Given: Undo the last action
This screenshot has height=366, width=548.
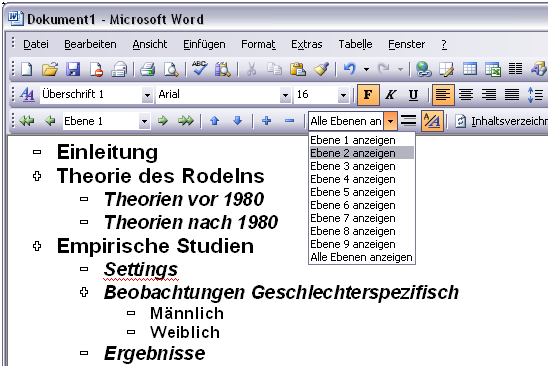Looking at the screenshot, I should (349, 69).
